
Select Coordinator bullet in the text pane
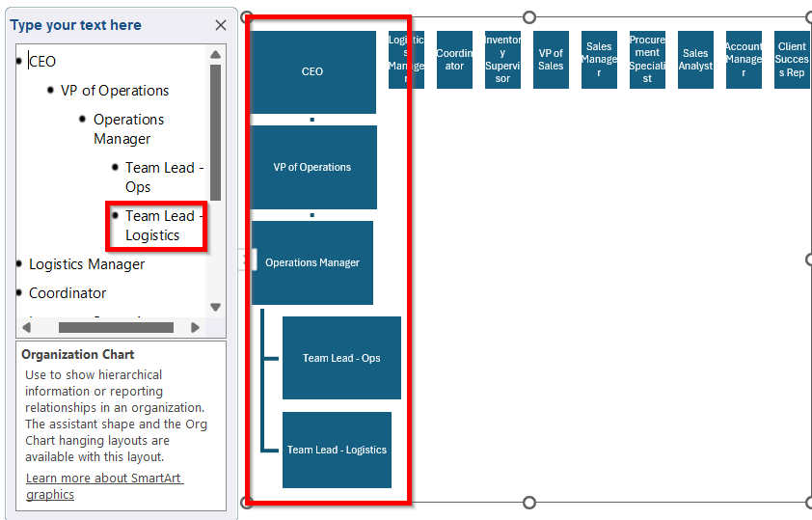click(x=68, y=293)
